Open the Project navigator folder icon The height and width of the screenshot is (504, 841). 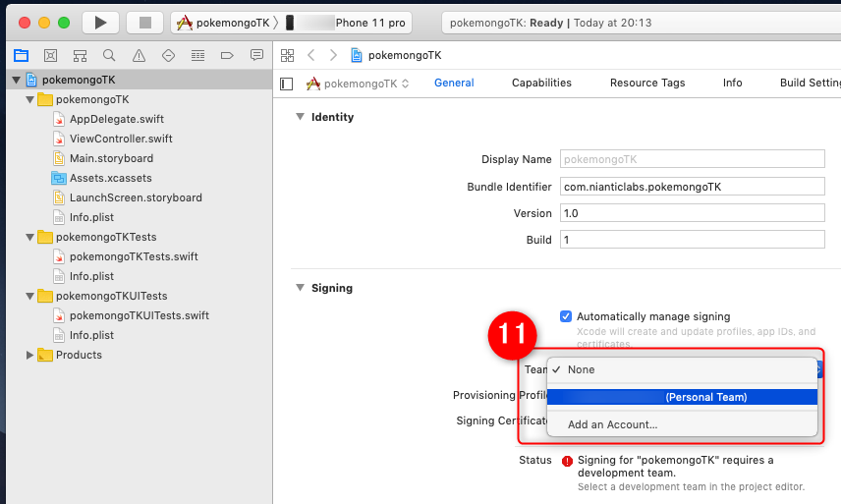[21, 55]
